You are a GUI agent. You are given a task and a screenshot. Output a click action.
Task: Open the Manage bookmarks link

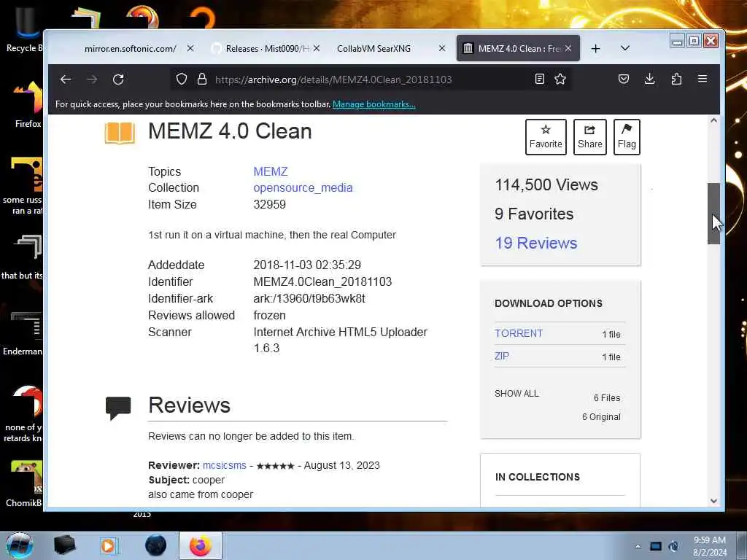click(x=374, y=104)
